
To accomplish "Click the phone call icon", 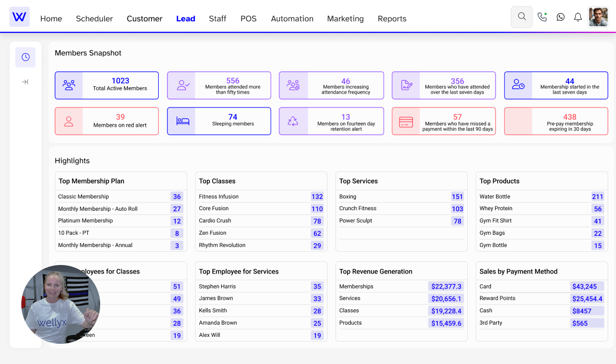I will 542,17.
